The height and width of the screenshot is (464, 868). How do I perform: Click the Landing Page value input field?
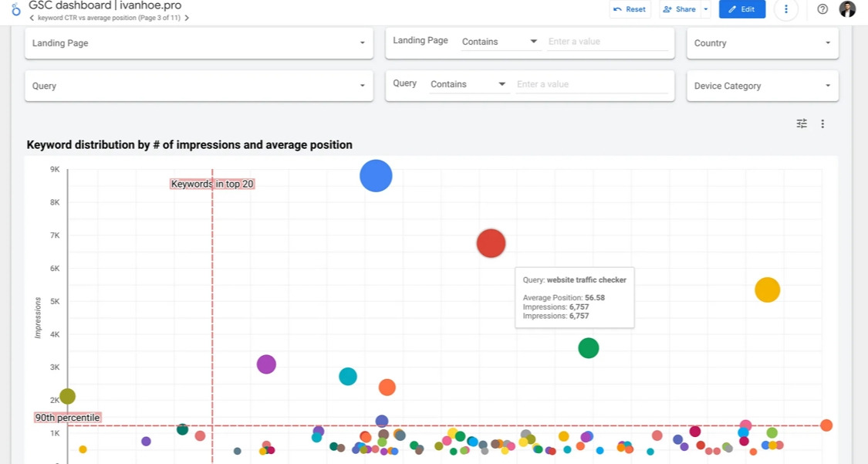[607, 42]
